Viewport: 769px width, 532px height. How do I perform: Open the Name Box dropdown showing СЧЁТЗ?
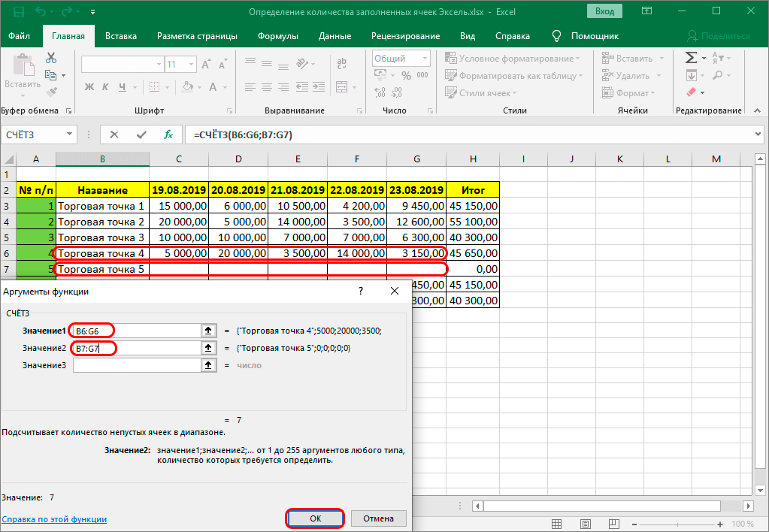click(69, 135)
